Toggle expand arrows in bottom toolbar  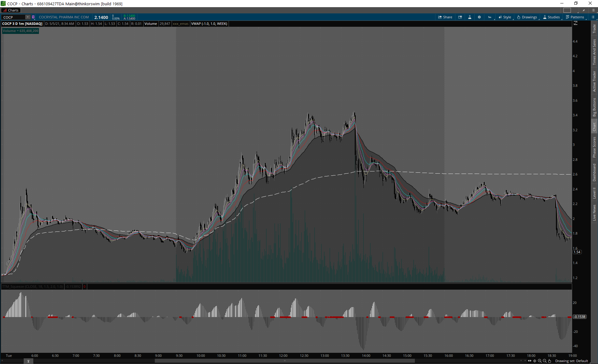(529, 361)
